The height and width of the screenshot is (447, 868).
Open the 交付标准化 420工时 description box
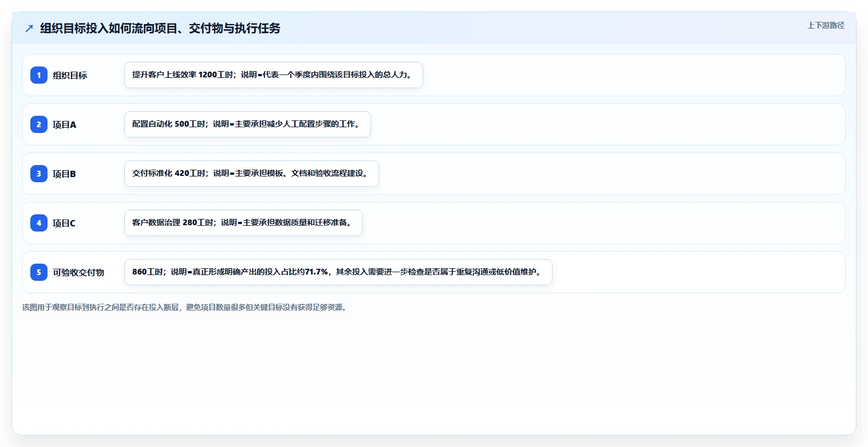pyautogui.click(x=251, y=174)
